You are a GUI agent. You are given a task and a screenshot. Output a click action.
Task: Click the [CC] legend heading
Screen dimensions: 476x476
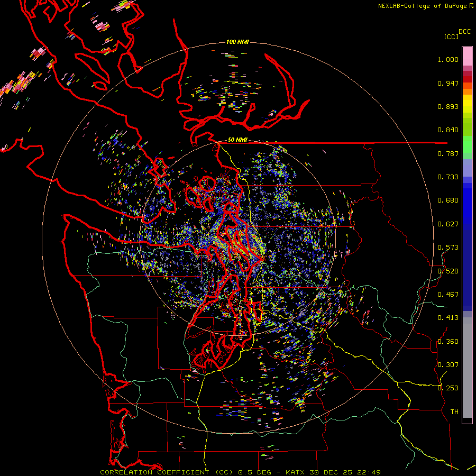tap(451, 36)
